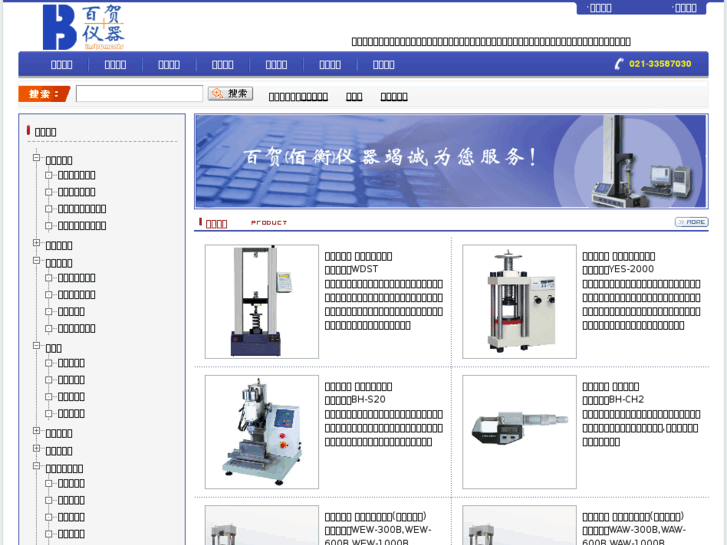Open the BH-S20 product thumbnail image
This screenshot has width=727, height=545.
coord(262,432)
